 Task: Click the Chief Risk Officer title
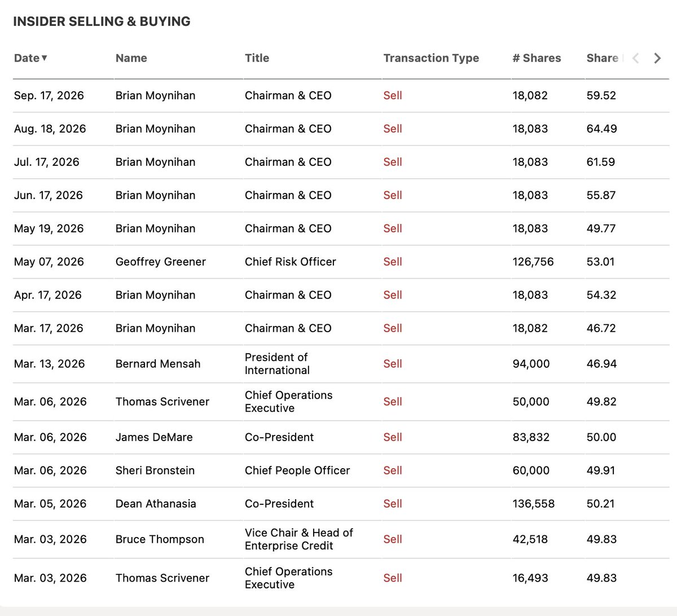290,262
